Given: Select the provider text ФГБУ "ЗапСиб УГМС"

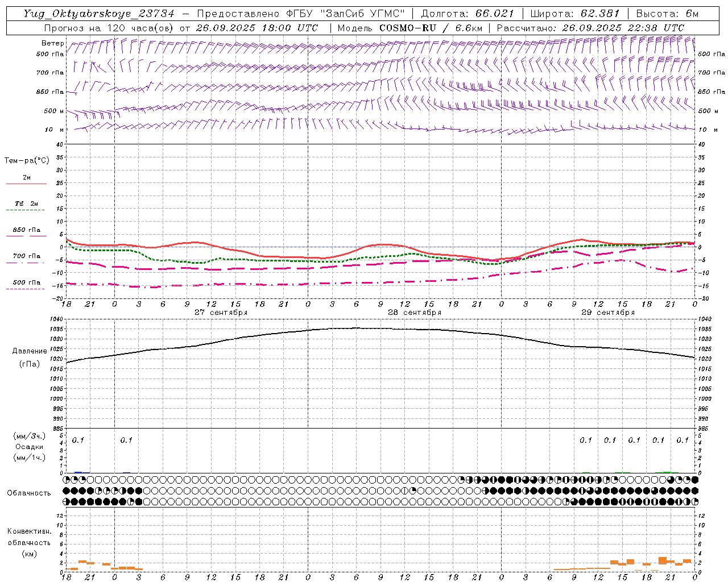Looking at the screenshot, I should tap(346, 14).
